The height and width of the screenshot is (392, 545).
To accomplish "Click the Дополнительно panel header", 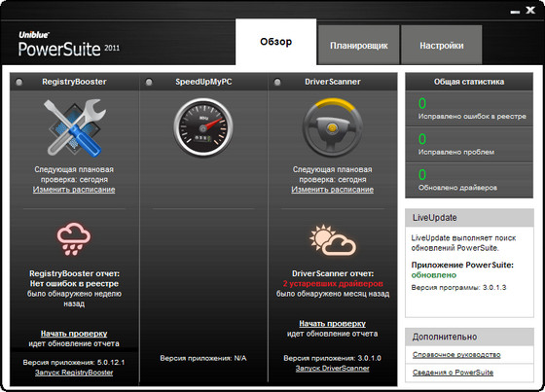I will pos(469,337).
